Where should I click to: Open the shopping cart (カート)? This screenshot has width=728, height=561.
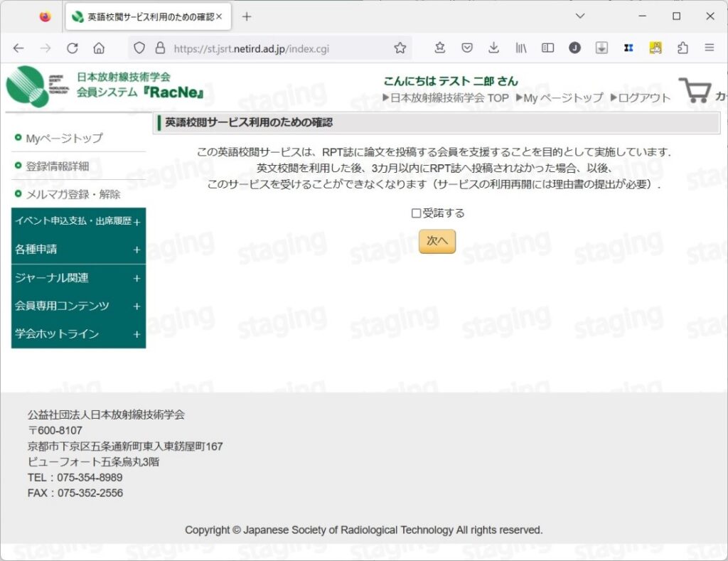click(x=695, y=90)
